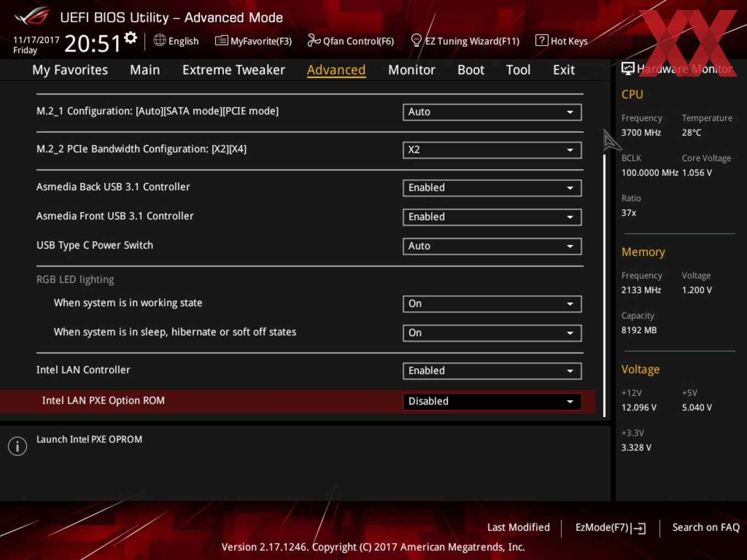Select When system is in working state
Viewport: 747px width, 560px height.
(128, 303)
